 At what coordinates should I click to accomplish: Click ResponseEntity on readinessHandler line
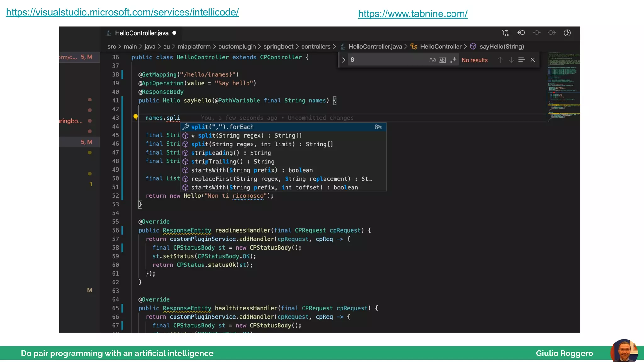pos(187,230)
